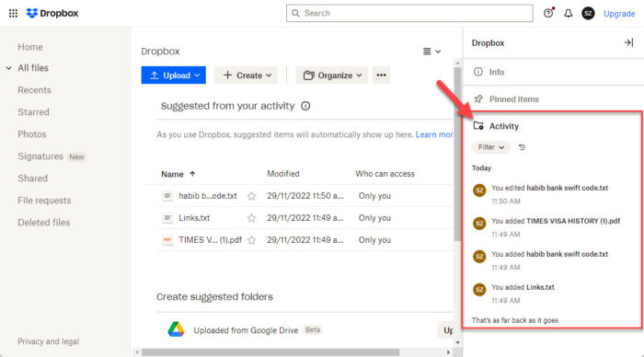The image size is (644, 357).
Task: Select All files in the sidebar
Action: (33, 68)
